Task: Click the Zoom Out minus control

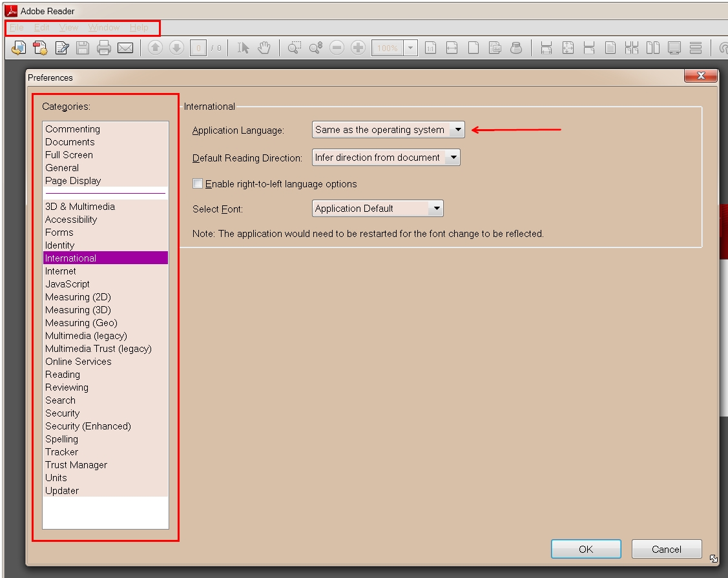Action: point(337,48)
